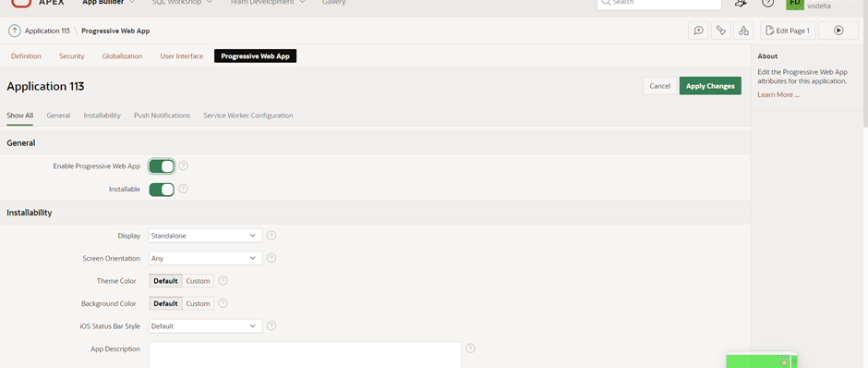
Task: Open help icon for Screen Orientation
Action: click(271, 258)
